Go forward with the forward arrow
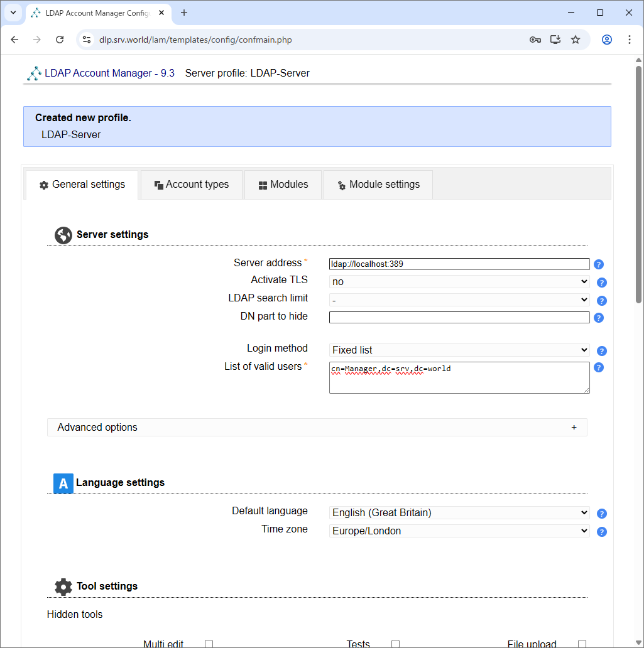Screen dimensions: 644x648 coord(37,40)
